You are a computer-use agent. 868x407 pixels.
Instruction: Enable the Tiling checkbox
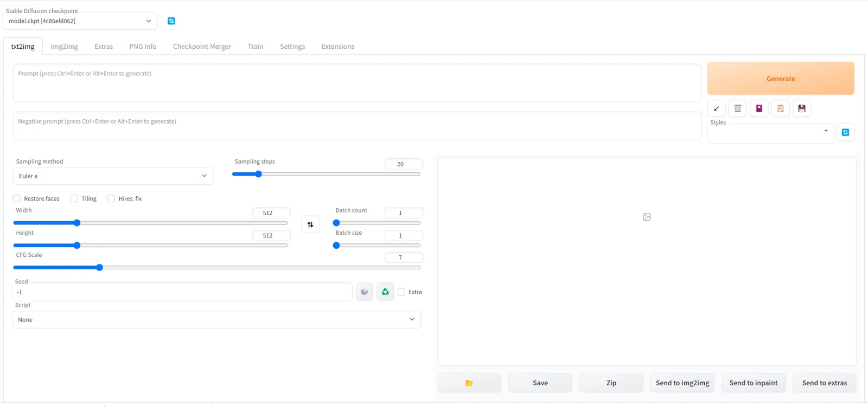tap(74, 199)
